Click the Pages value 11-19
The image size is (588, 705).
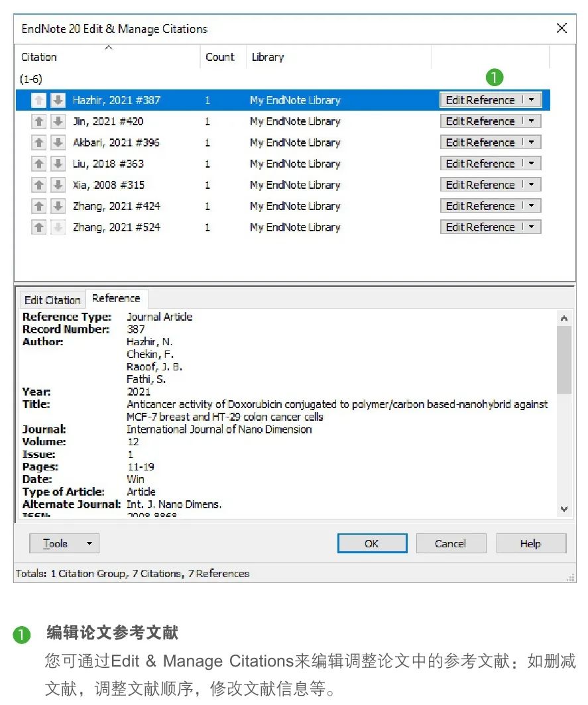tap(141, 466)
